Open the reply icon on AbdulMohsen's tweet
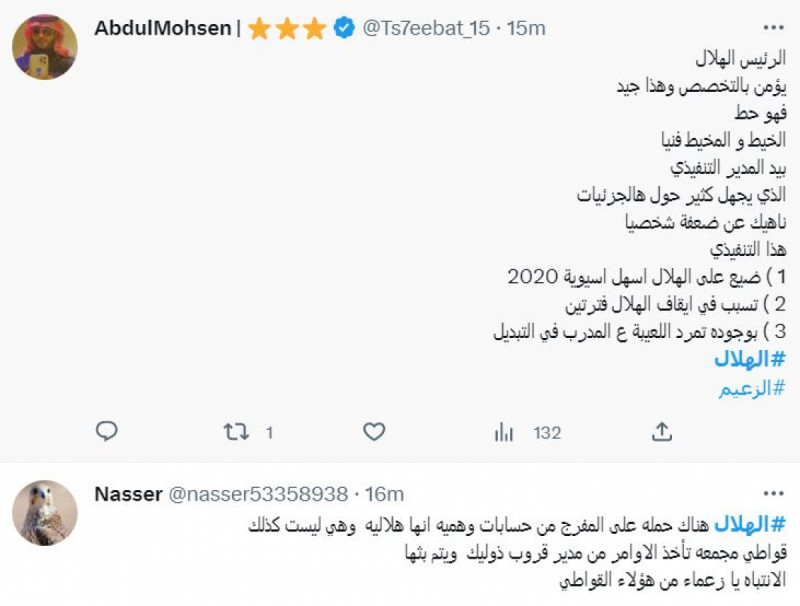Image resolution: width=800 pixels, height=606 pixels. 104,429
